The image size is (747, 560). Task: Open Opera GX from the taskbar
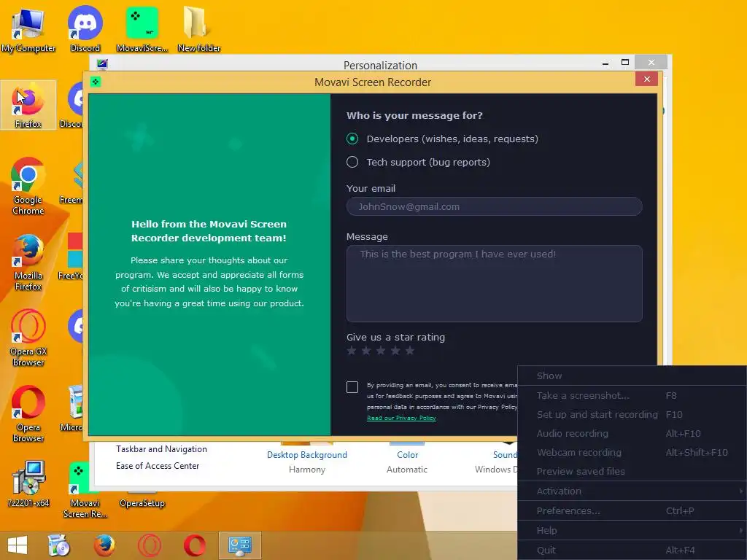point(149,545)
